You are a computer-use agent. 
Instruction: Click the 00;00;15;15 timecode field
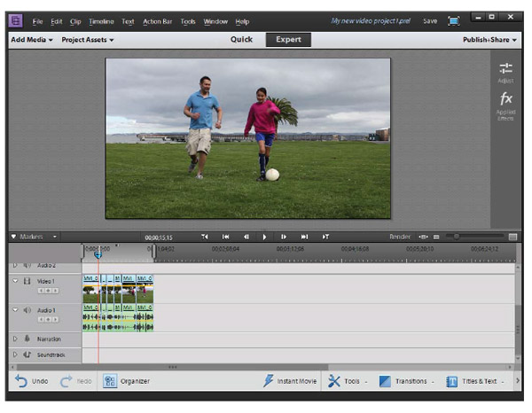159,238
